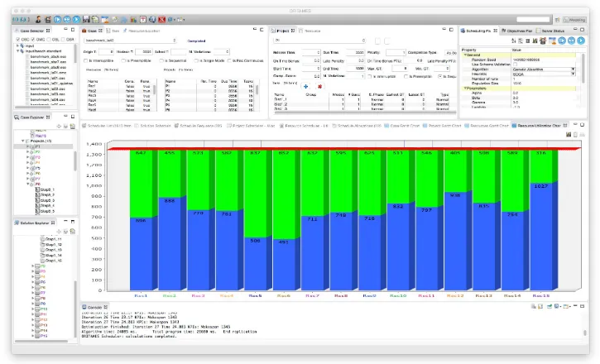Open the benchmark case combo box
The width and height of the screenshot is (600, 364).
[x=130, y=41]
